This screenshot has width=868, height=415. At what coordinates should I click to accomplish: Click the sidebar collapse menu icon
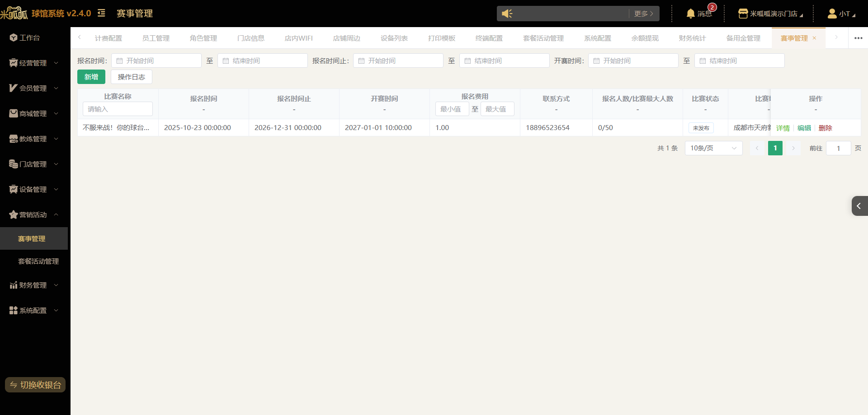tap(102, 13)
